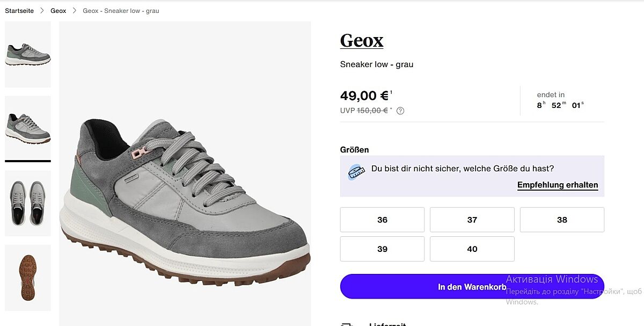Screen dimensions: 644x326
Task: Show the shoe sole thumbnail
Action: coord(28,277)
